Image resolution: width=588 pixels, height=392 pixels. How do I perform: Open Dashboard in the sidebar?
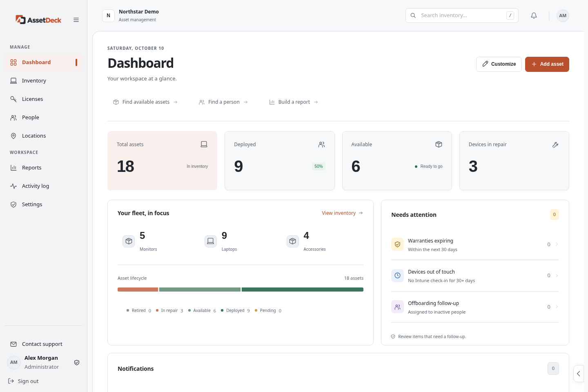(43, 62)
